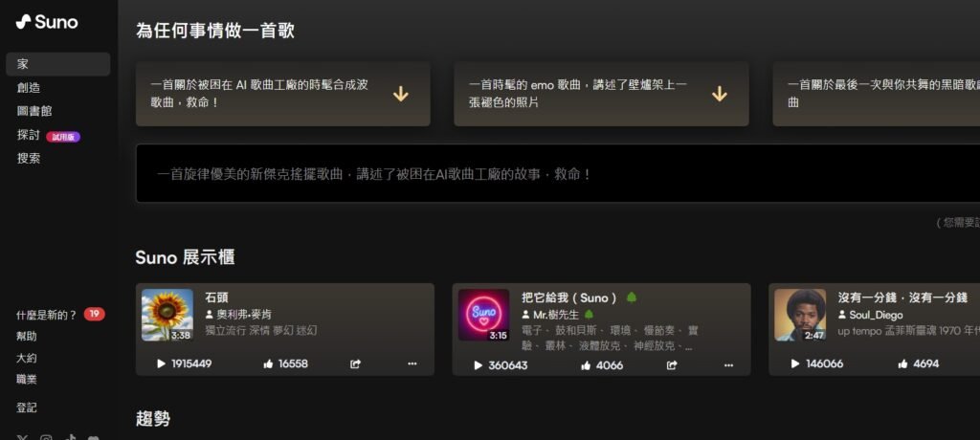Play the song 把它給我 (Suno)
980x440 pixels.
click(479, 365)
